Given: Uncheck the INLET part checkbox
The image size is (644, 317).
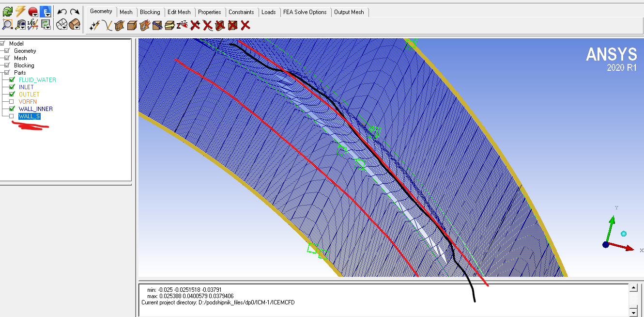Looking at the screenshot, I should pos(12,87).
